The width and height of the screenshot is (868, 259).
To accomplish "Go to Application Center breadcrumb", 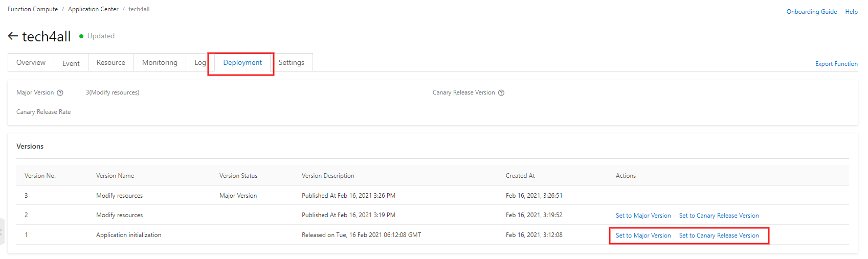I will click(93, 9).
